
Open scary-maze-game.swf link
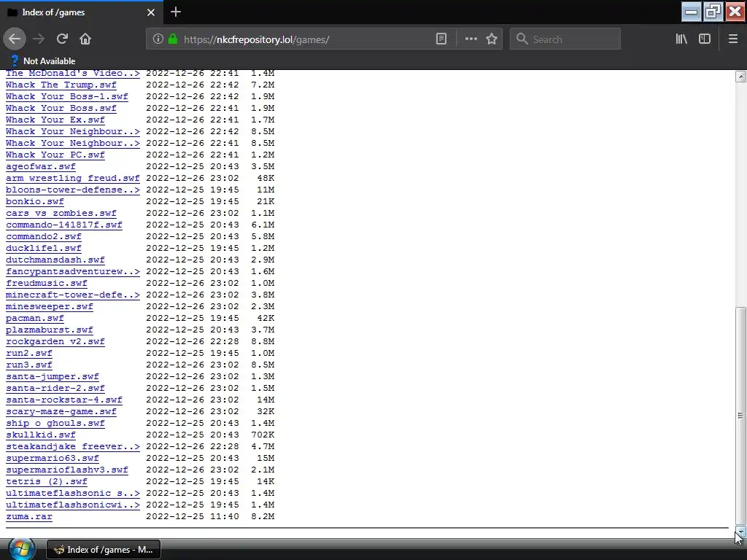point(61,411)
